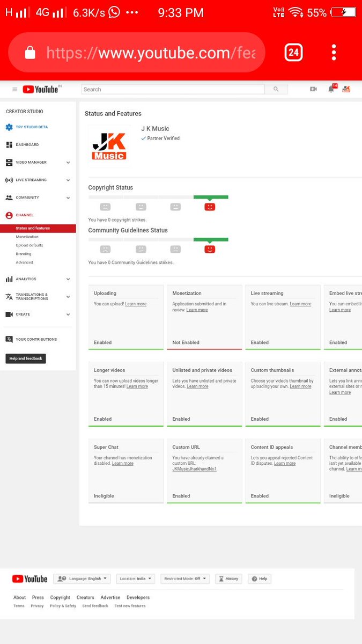362x644 pixels.
Task: Click the Try Studio Beta link
Action: click(32, 127)
